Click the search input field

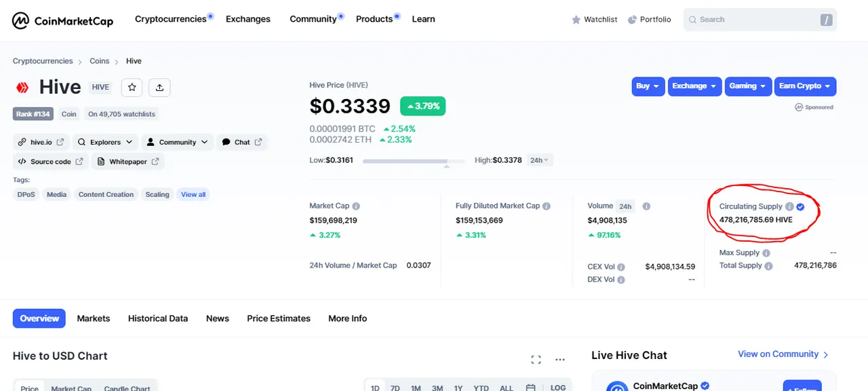click(760, 20)
